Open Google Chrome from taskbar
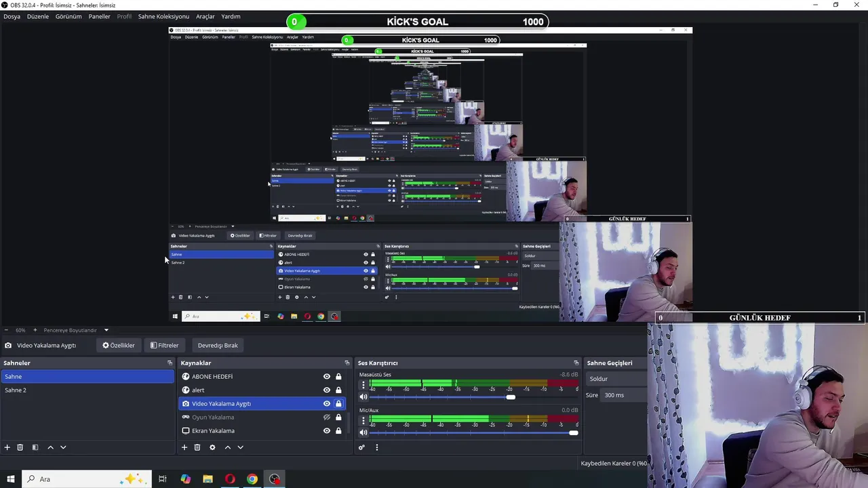Viewport: 868px width, 488px height. pyautogui.click(x=252, y=479)
